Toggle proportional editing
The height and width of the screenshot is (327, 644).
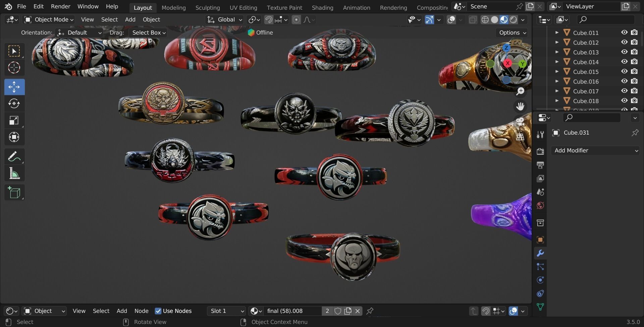pyautogui.click(x=296, y=19)
